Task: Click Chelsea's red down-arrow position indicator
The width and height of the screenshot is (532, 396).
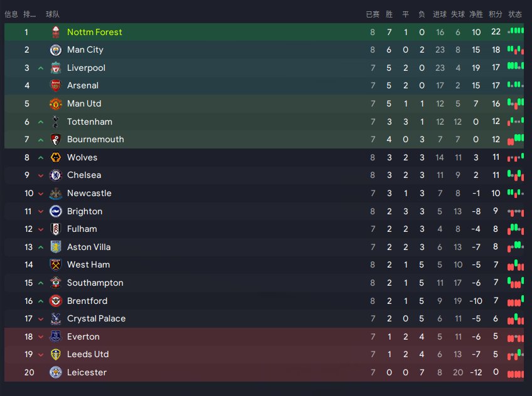Action: click(x=41, y=175)
